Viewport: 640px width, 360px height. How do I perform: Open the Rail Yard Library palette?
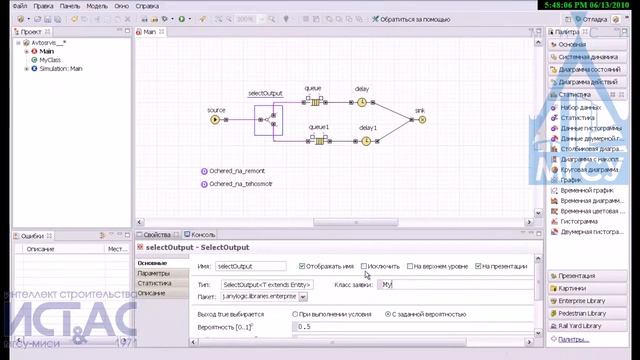[587, 326]
